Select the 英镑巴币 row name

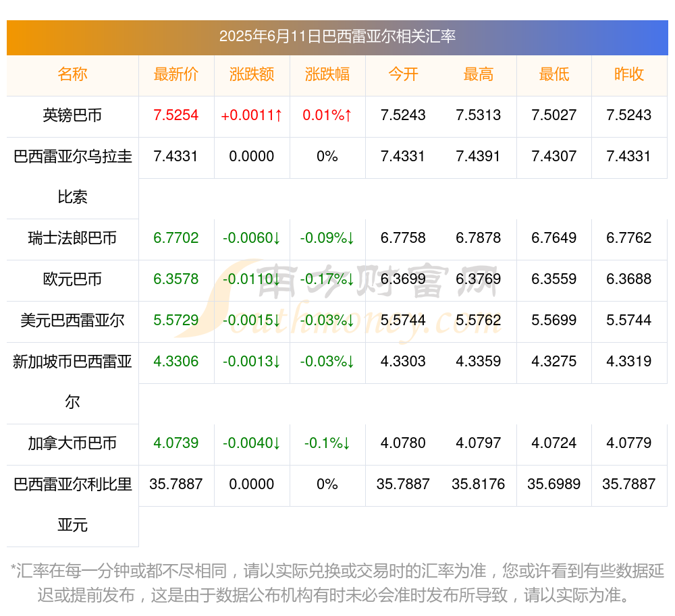(72, 115)
